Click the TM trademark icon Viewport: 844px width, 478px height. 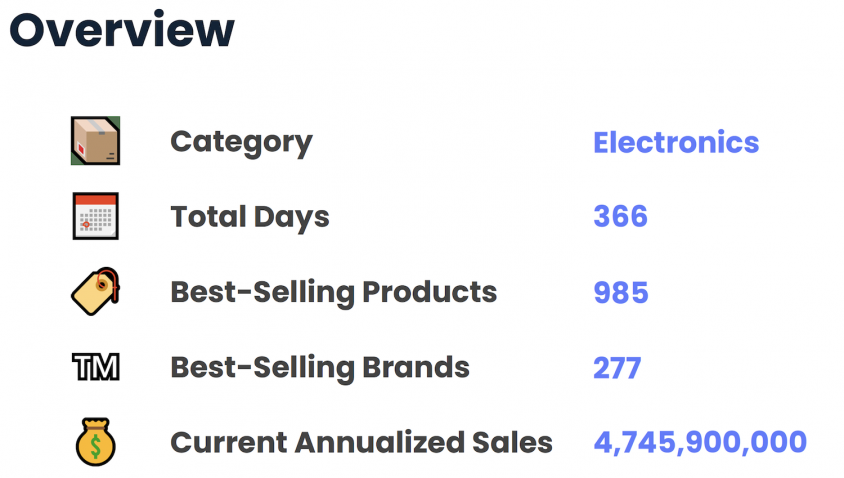click(95, 367)
